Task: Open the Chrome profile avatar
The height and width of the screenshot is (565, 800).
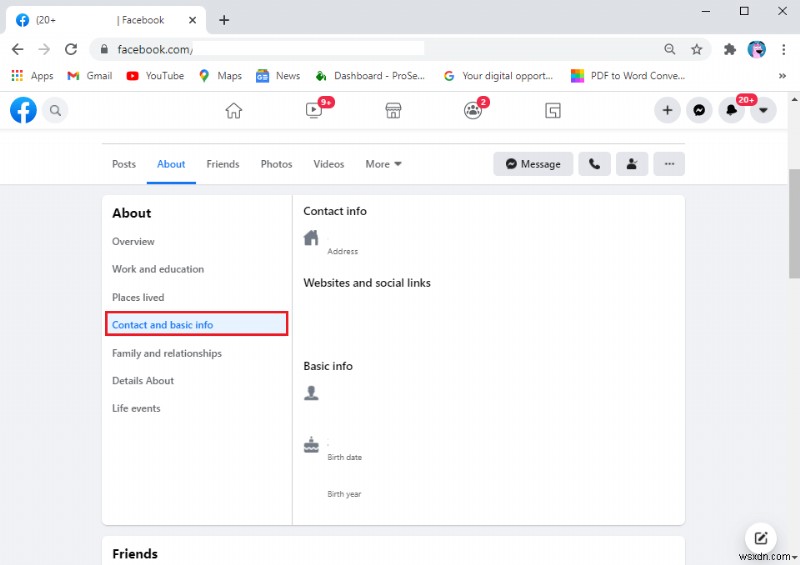Action: coord(757,49)
